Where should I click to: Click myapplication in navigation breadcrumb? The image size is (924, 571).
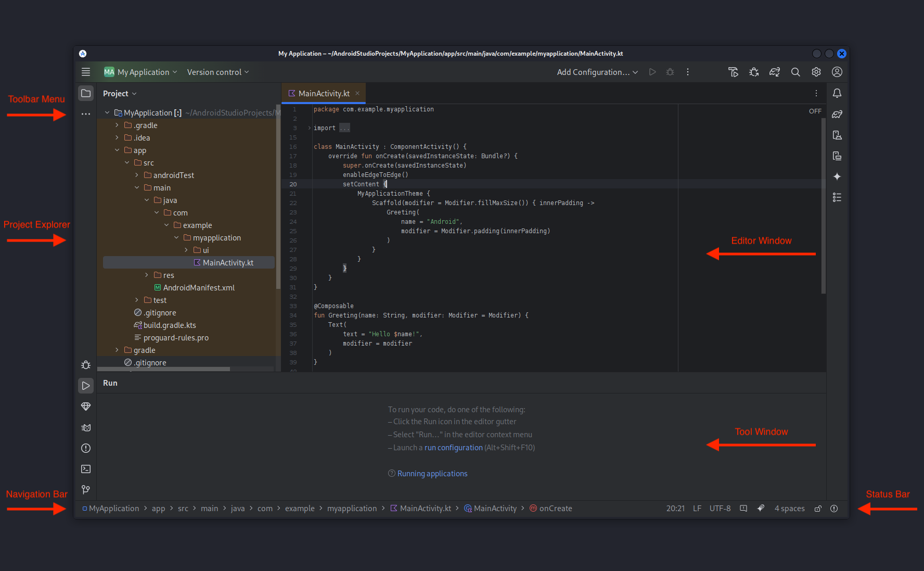352,509
